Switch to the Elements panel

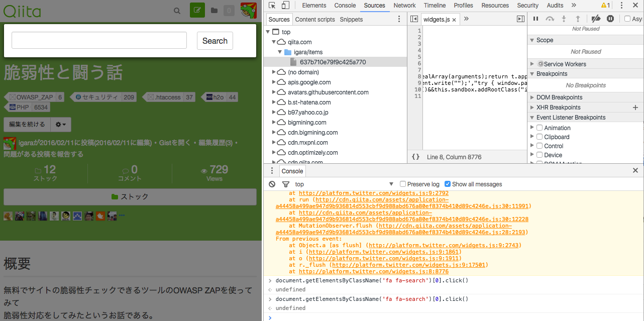314,6
